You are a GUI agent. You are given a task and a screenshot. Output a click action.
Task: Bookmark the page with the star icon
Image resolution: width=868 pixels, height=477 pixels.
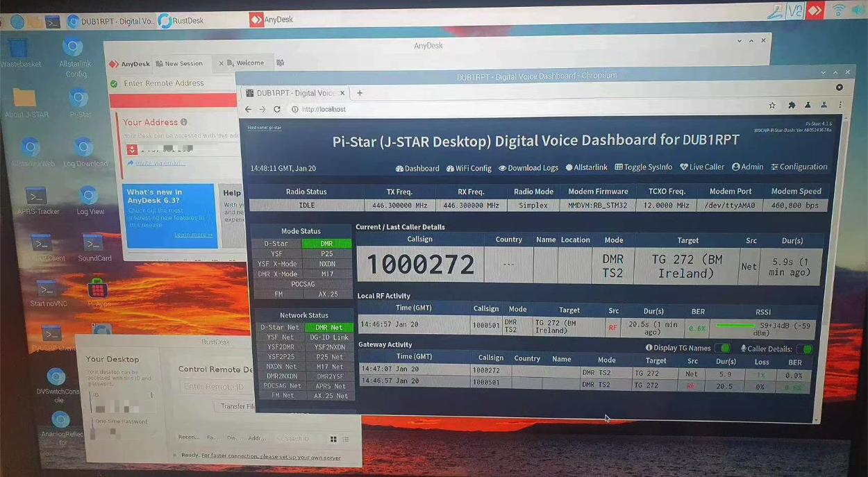tap(772, 106)
